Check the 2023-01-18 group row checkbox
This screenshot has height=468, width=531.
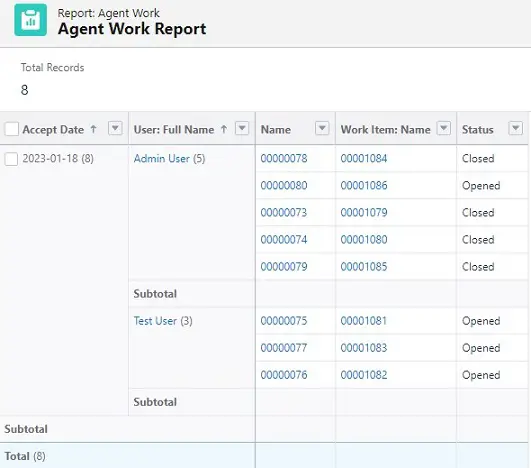pos(11,159)
